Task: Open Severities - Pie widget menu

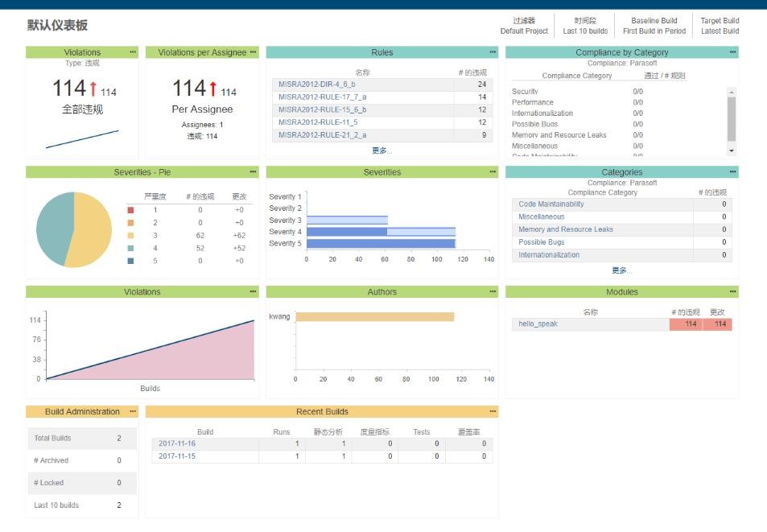Action: [253, 171]
